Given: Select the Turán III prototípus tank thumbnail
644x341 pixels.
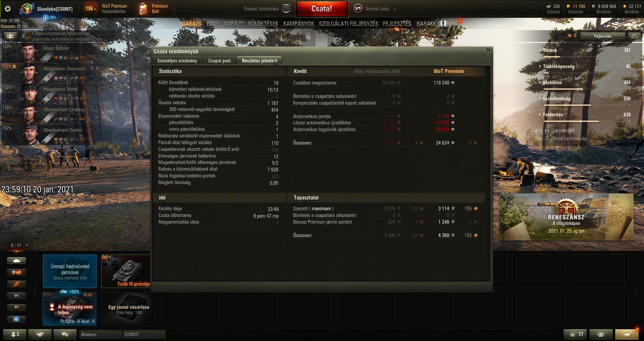Looking at the screenshot, I should coord(126,271).
